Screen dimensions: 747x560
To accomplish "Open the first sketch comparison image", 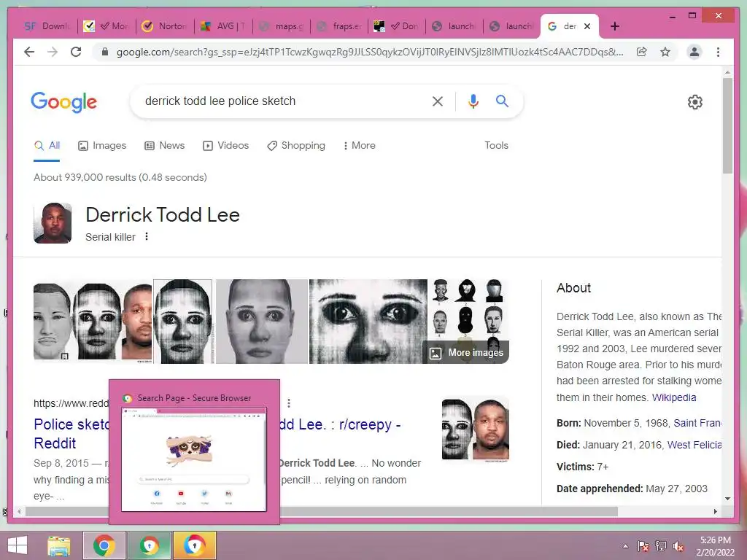I will click(x=93, y=322).
